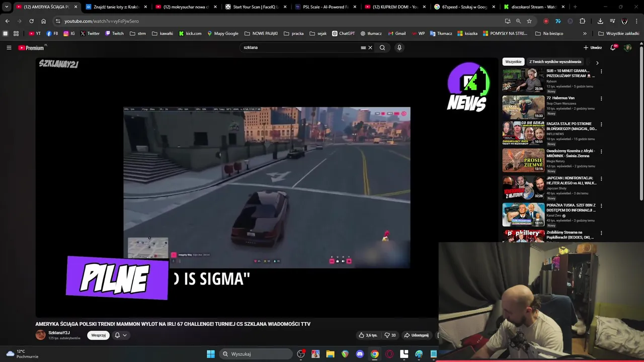644x362 pixels.
Task: Open YouTube notifications bell
Action: [x=613, y=48]
